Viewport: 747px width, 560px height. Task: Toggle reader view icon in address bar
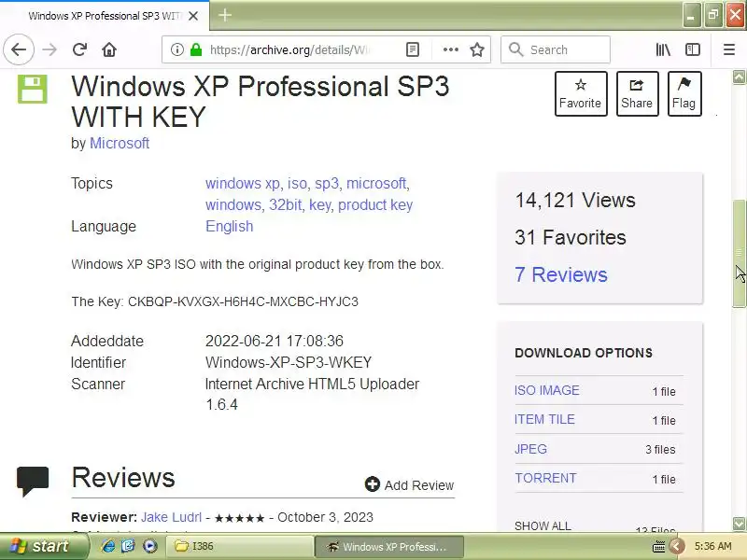(x=413, y=49)
